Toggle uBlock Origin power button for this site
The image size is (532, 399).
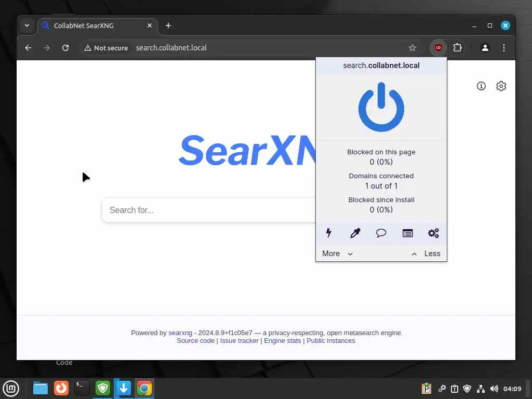381,107
